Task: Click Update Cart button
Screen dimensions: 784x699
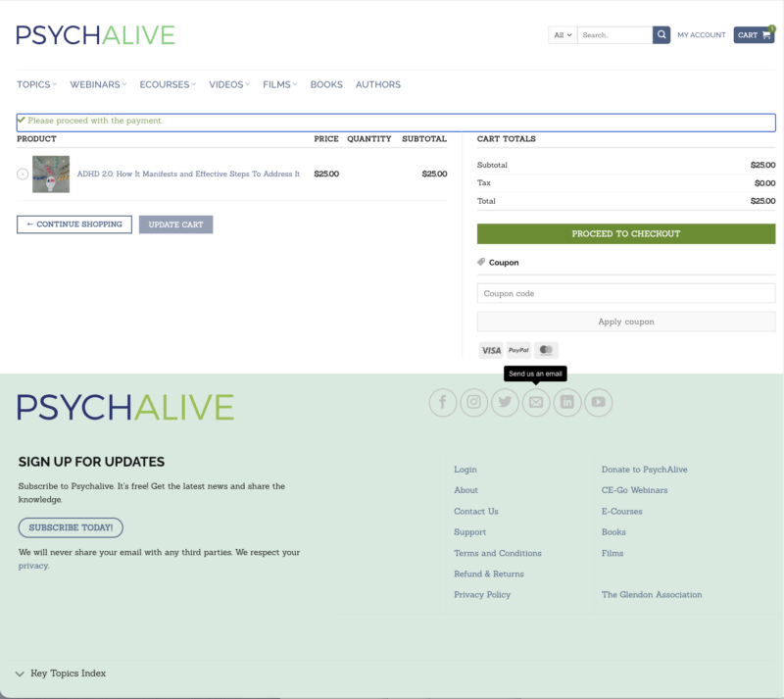Action: point(176,225)
